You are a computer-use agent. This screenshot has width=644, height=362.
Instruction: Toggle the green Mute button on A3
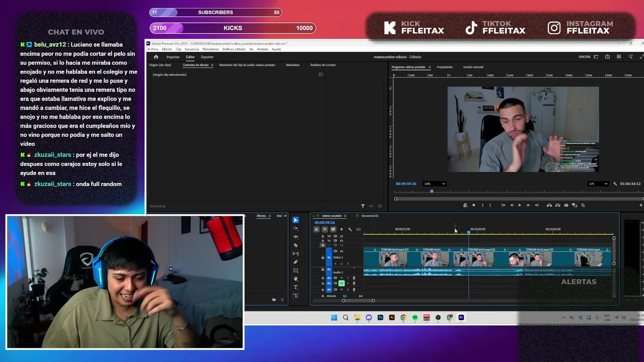[342, 284]
